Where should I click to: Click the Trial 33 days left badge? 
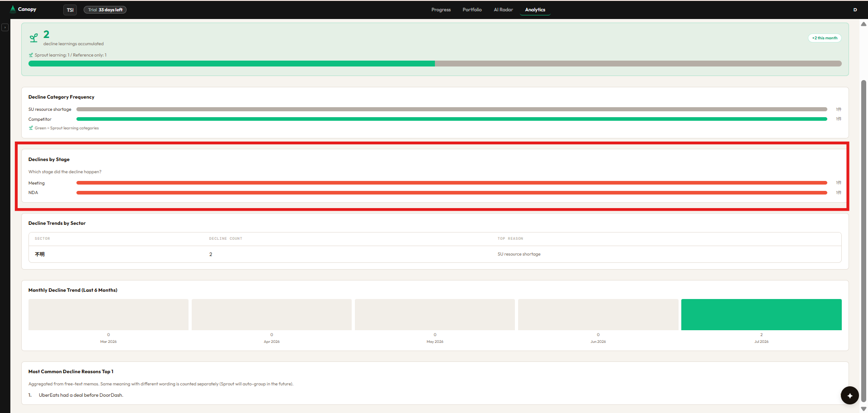[105, 10]
